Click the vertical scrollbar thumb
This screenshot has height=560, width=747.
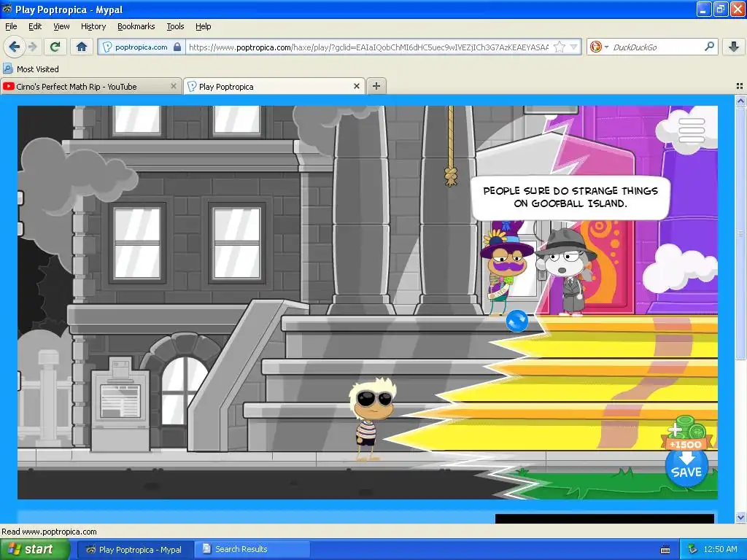(x=740, y=233)
